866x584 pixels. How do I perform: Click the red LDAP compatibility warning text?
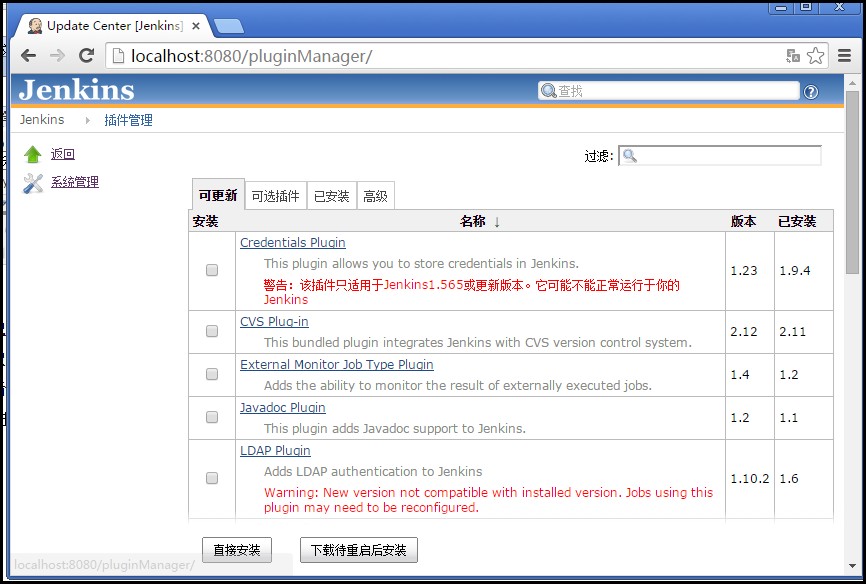coord(488,500)
